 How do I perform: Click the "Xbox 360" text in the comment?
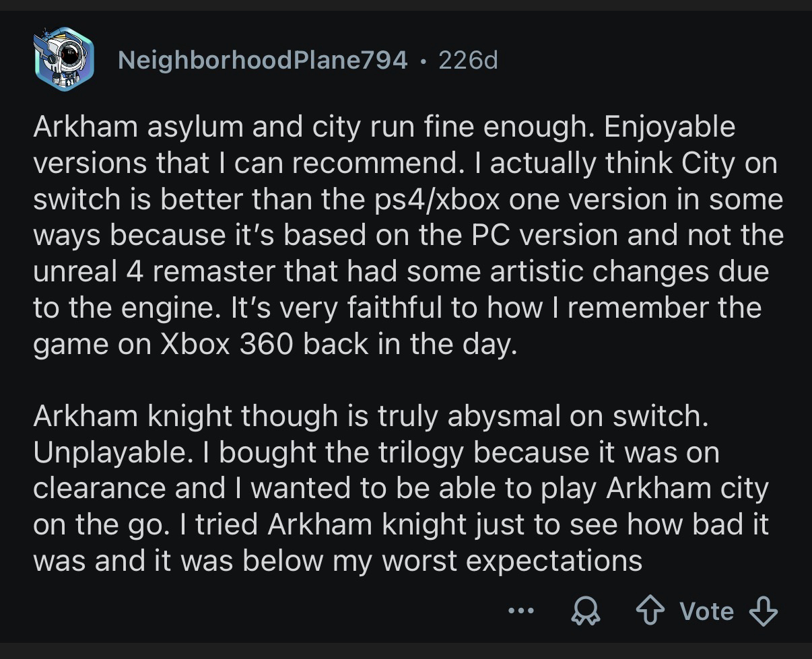coord(227,344)
